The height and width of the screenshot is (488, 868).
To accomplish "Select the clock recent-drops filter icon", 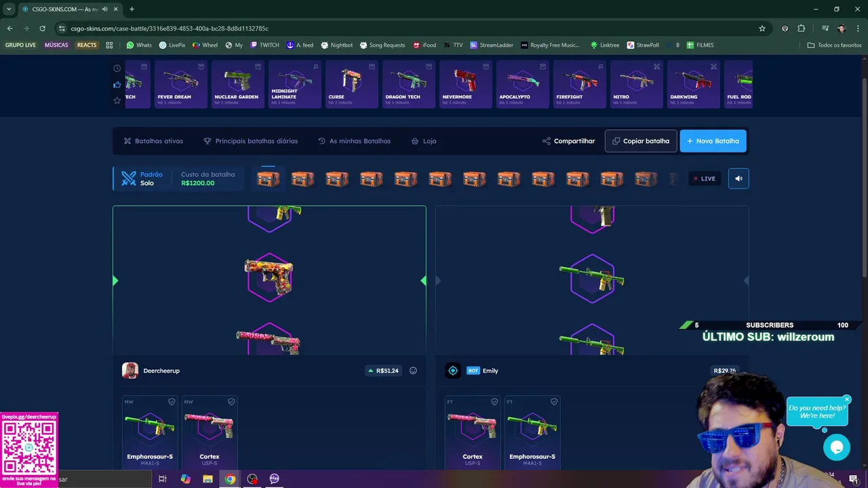I will pos(117,68).
